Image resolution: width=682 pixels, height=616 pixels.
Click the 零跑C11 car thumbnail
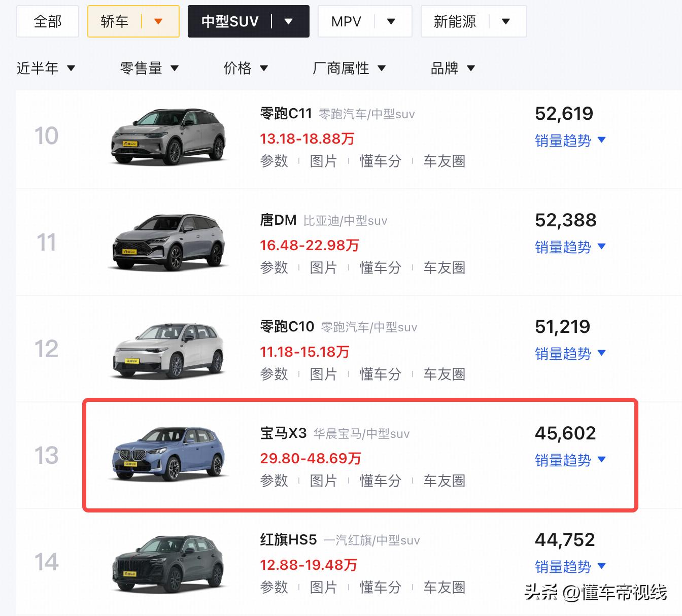pyautogui.click(x=168, y=136)
